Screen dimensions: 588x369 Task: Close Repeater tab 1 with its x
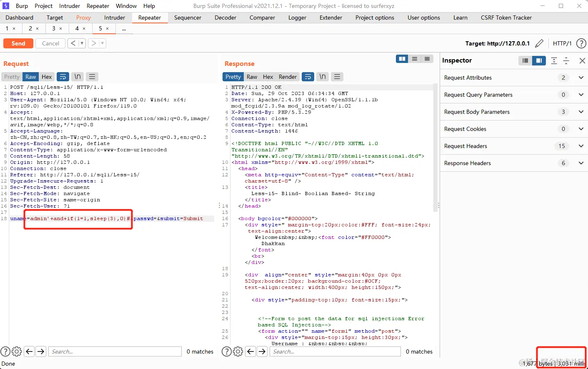point(14,28)
